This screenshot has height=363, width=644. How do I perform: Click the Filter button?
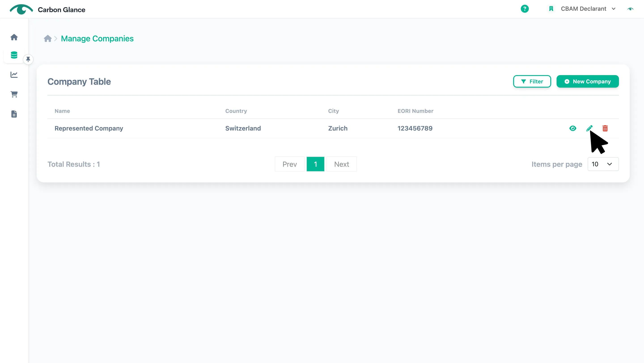532,81
